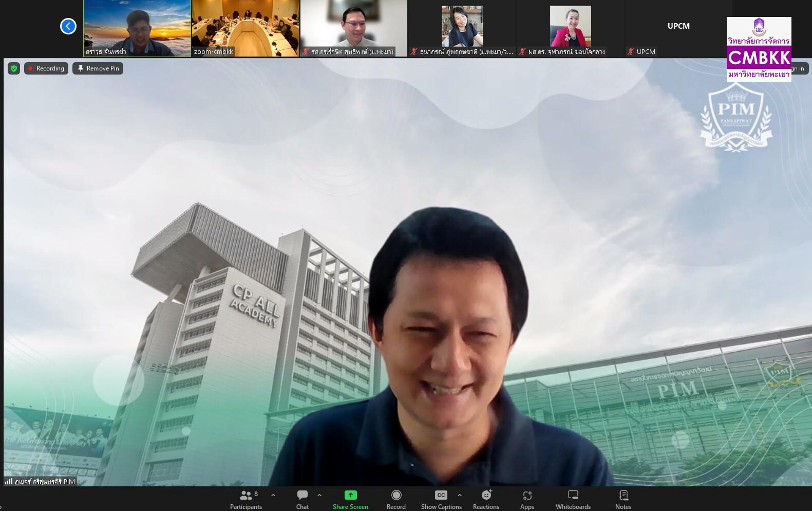Click the muted microphone icon on UPCM tile
The image size is (812, 511).
(631, 52)
